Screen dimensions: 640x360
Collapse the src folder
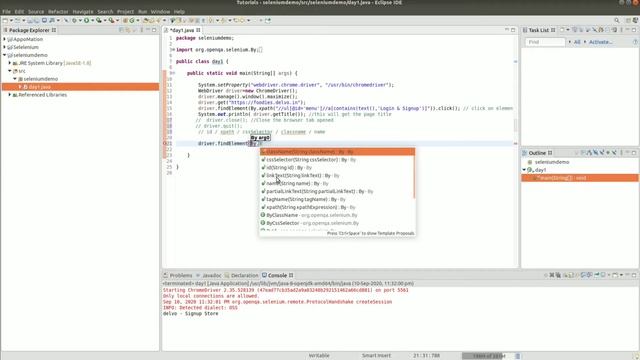tap(10, 71)
